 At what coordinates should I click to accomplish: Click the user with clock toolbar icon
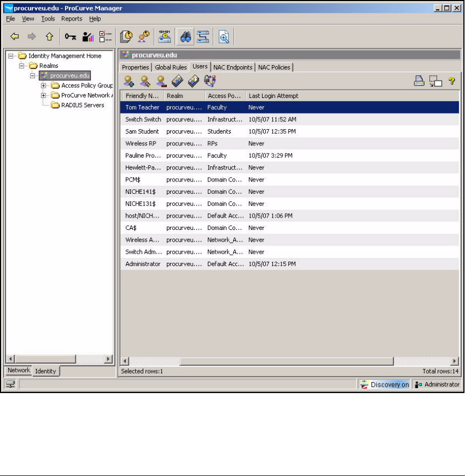[144, 37]
